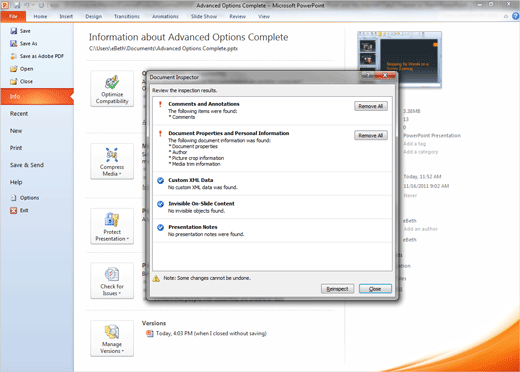The image size is (520, 372).
Task: Click the 'Comments and Annotations' heading
Action: (x=204, y=104)
